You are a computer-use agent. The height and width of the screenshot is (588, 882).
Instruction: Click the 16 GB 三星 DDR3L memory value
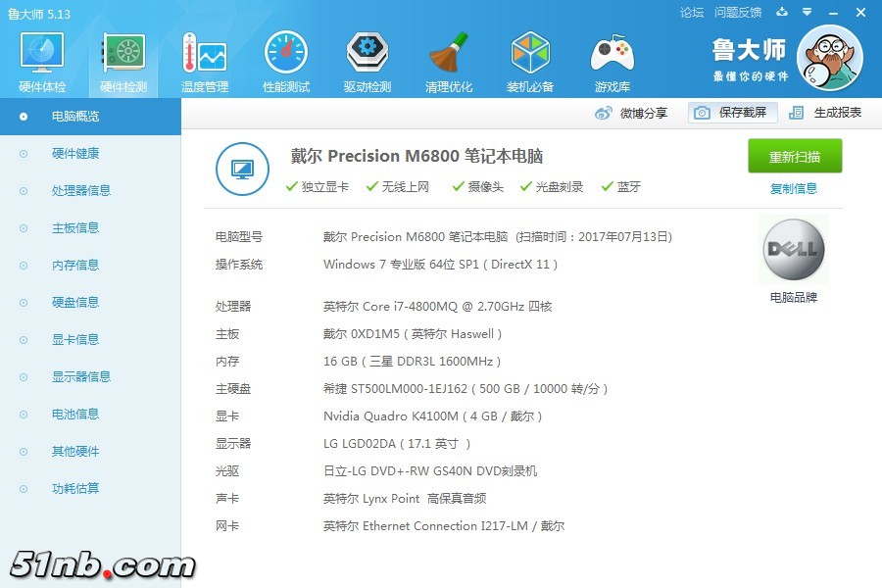(x=413, y=362)
